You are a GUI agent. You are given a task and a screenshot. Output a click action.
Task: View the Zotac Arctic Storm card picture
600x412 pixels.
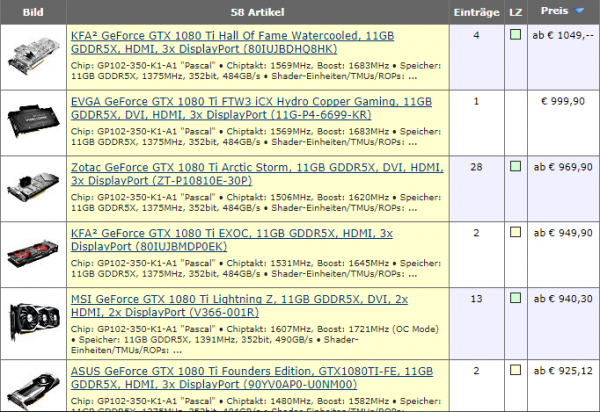click(x=33, y=188)
